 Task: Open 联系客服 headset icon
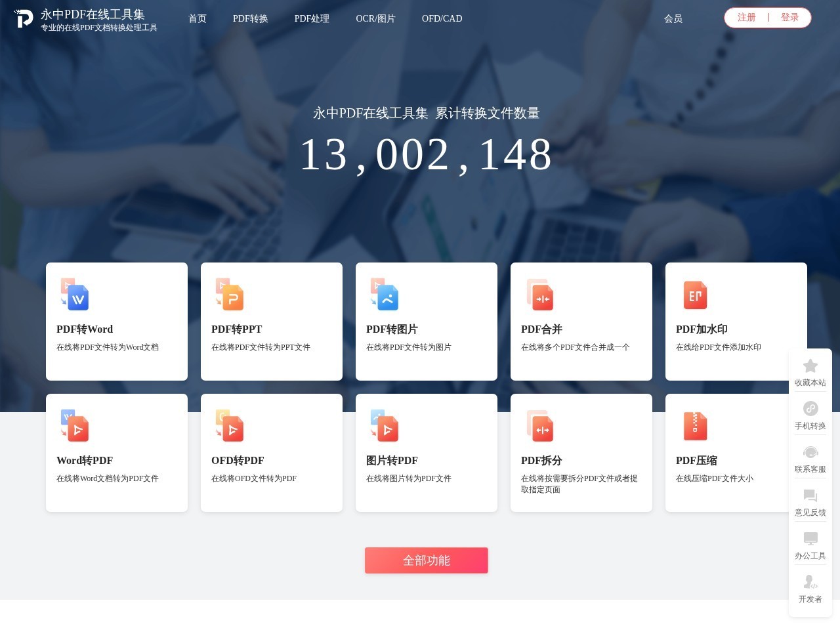[810, 452]
